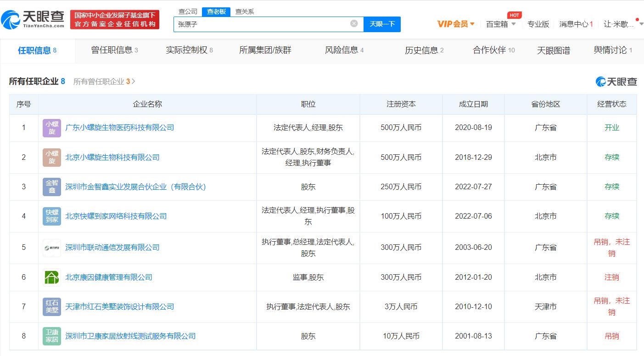Image resolution: width=644 pixels, height=356 pixels.
Task: Open 消息中心 notifications
Action: tap(576, 24)
